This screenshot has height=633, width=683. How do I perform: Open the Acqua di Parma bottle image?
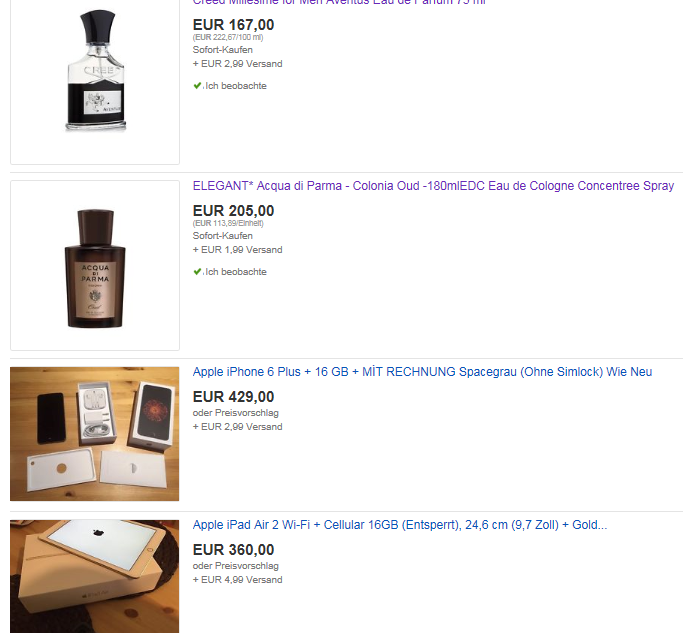95,265
